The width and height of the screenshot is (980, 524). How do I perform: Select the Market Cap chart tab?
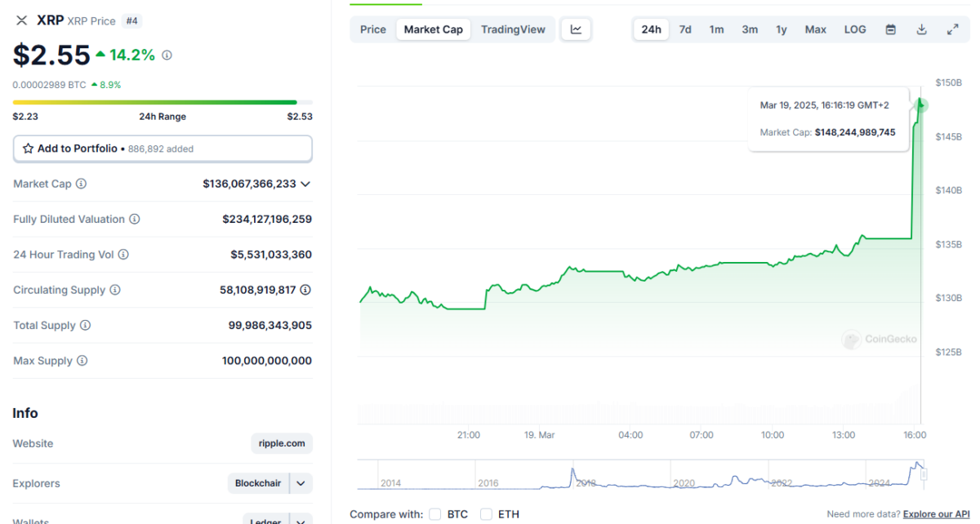coord(434,29)
